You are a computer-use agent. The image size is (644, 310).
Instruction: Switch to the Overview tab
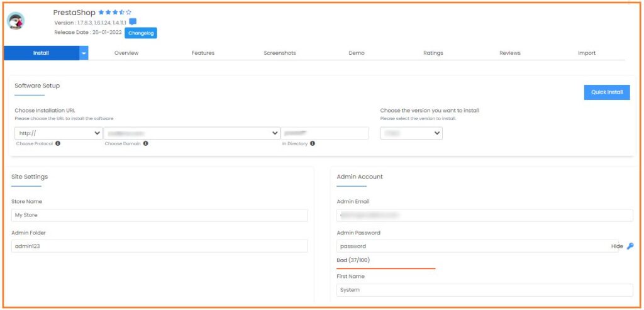pos(126,53)
